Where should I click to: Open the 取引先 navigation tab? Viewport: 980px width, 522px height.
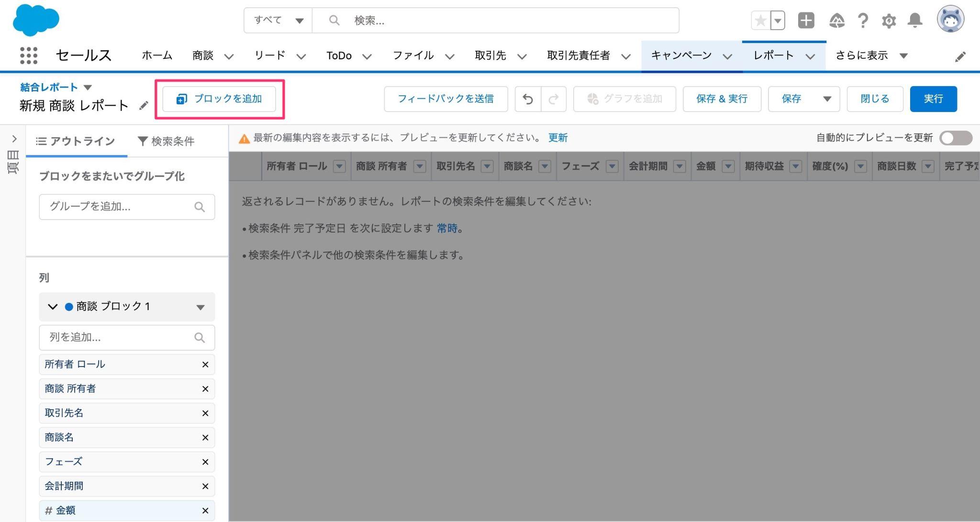pos(490,56)
